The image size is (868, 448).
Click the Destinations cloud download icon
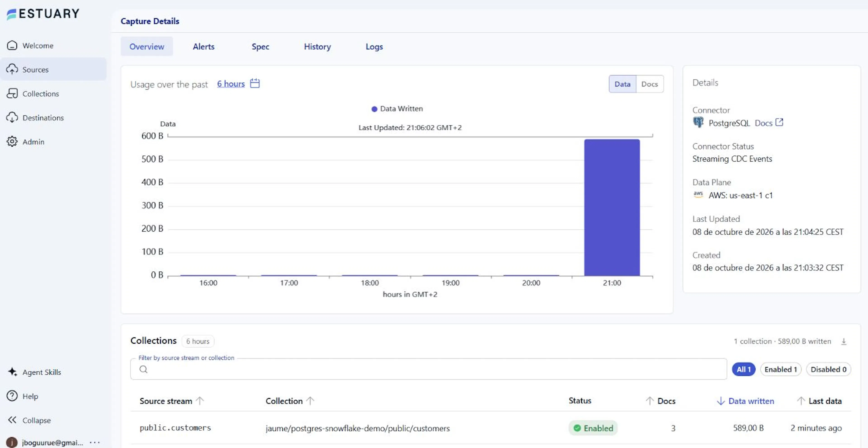(12, 117)
